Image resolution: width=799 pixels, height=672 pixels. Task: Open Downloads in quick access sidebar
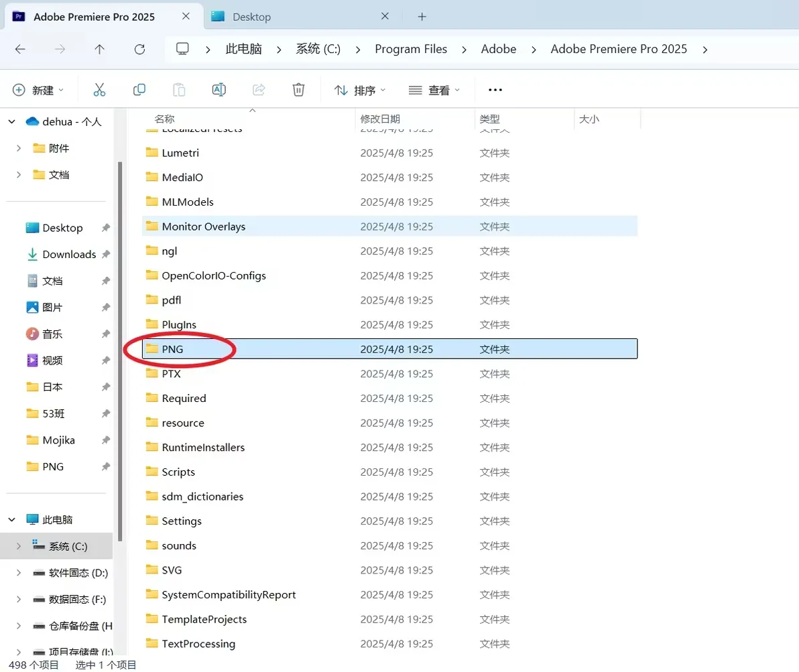click(x=69, y=255)
